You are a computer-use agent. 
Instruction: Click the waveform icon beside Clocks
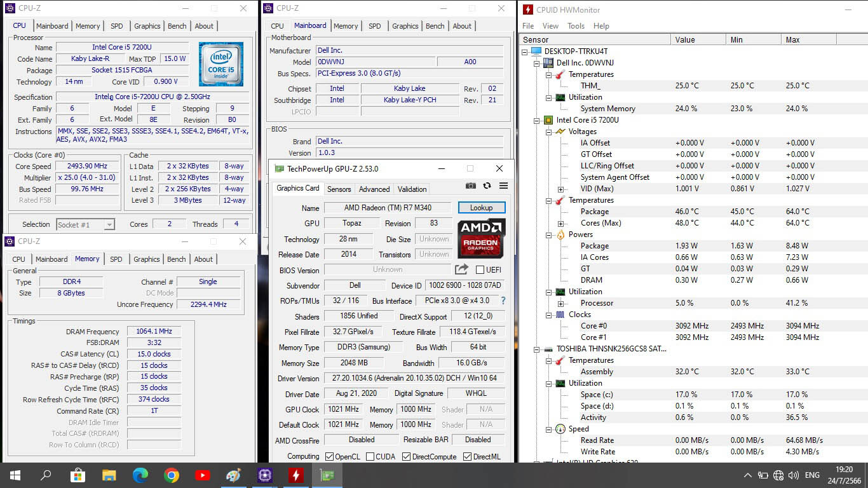point(560,315)
